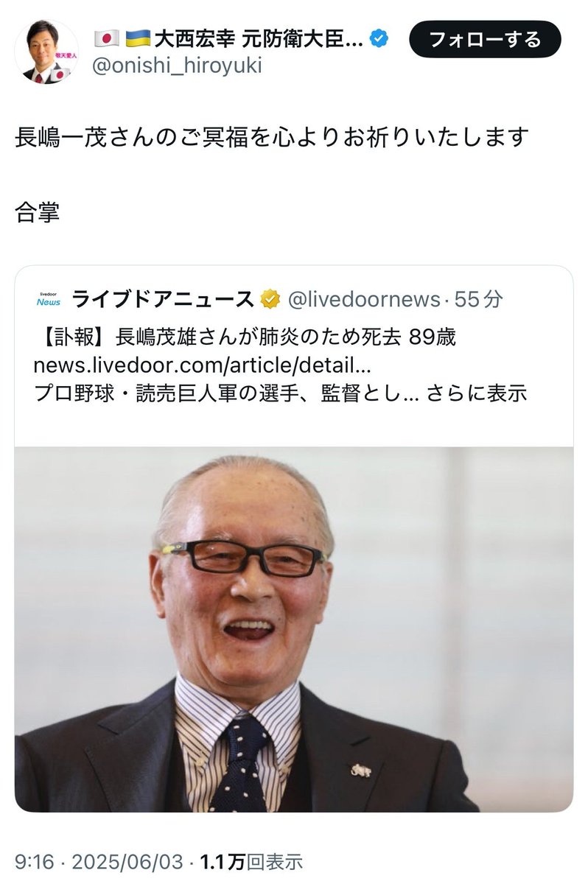Open the poster's profile avatar

46,52
